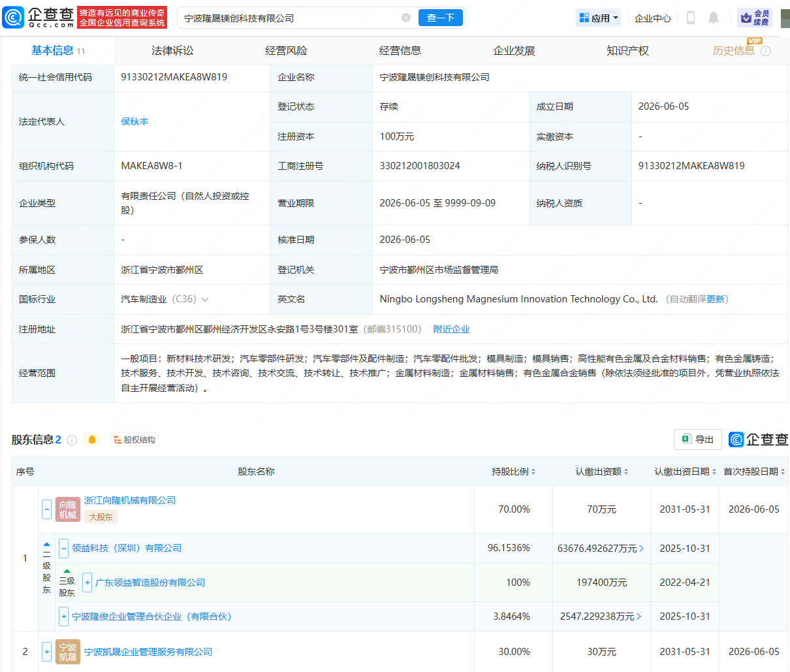Viewport: 790px width, 672px height.
Task: Click the 更新 translation update link
Action: [716, 299]
